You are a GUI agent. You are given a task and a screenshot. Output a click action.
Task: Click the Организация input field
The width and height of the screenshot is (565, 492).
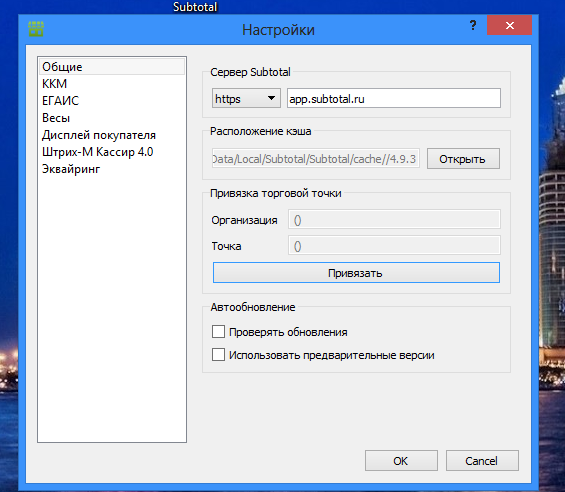pos(394,220)
